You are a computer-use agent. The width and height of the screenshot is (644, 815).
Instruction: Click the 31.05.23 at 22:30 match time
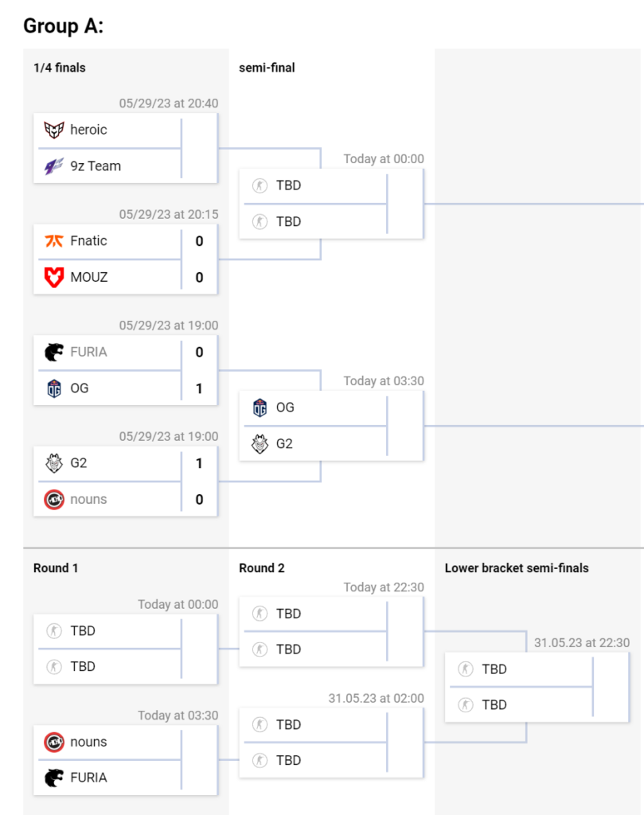[x=582, y=643]
